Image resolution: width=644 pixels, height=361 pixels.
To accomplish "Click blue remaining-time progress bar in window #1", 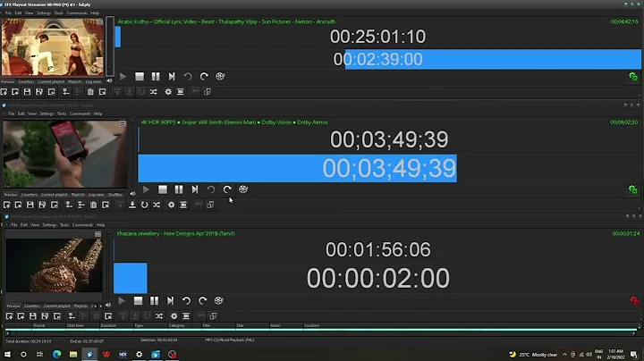I will click(x=493, y=59).
